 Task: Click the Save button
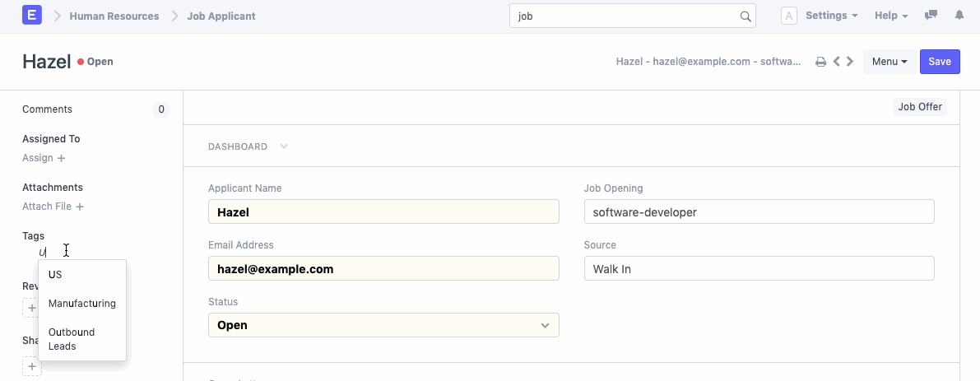pyautogui.click(x=939, y=62)
